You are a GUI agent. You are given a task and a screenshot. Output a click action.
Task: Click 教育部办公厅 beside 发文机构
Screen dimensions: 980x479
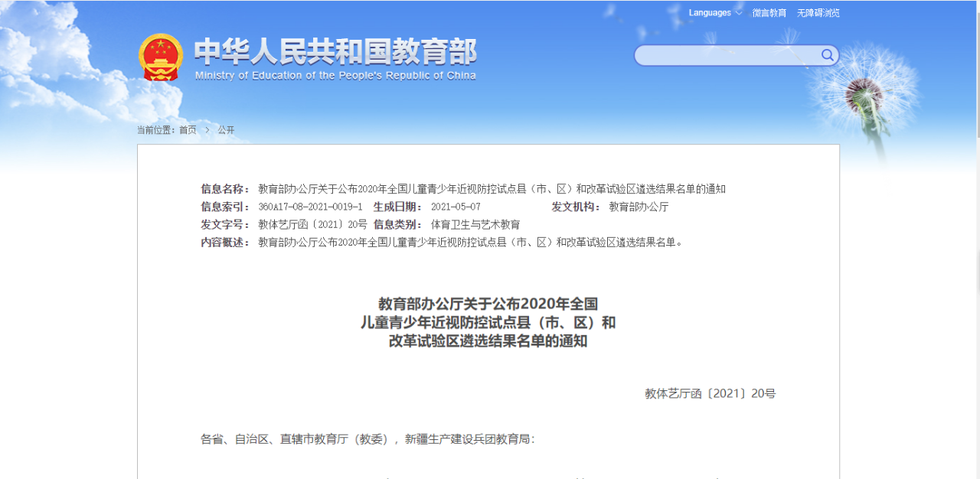coord(639,207)
